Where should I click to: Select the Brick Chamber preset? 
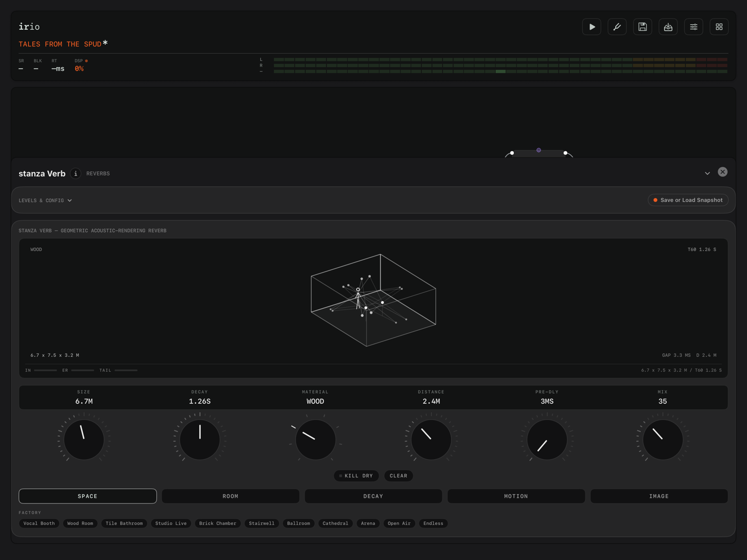218,523
